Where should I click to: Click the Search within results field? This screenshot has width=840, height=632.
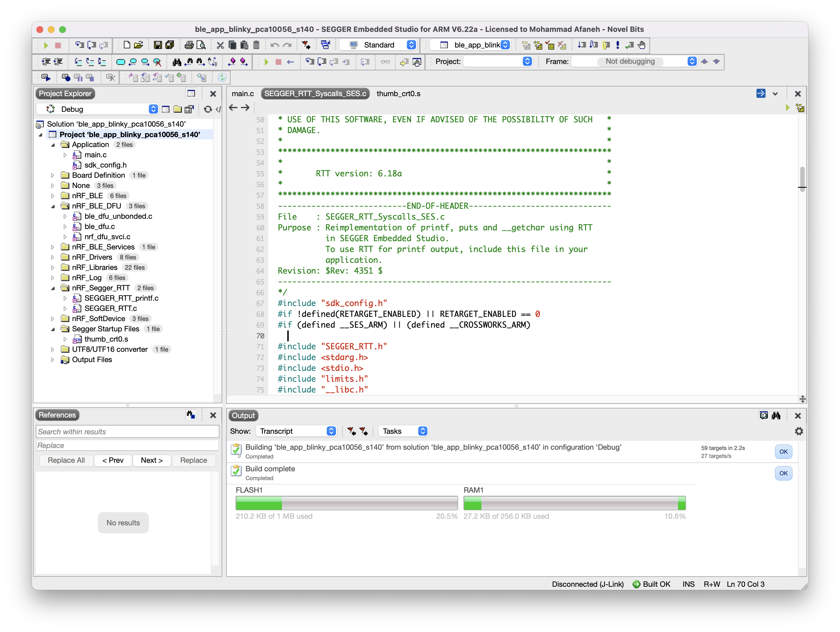click(x=127, y=431)
